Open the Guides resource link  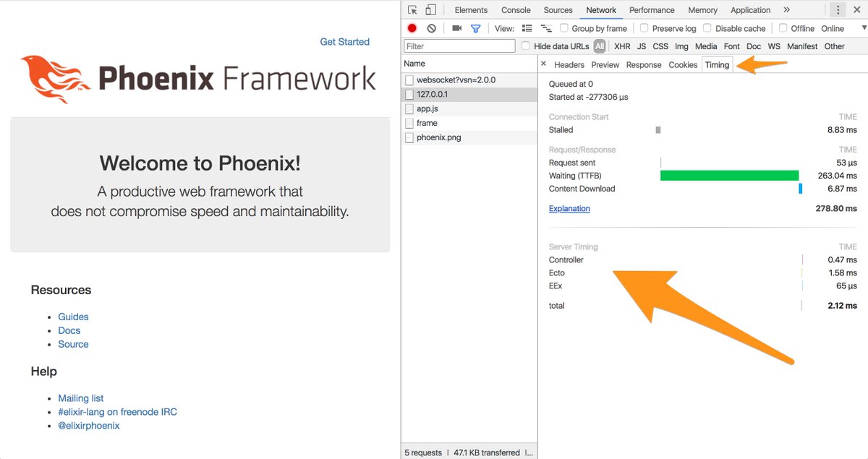pos(73,317)
